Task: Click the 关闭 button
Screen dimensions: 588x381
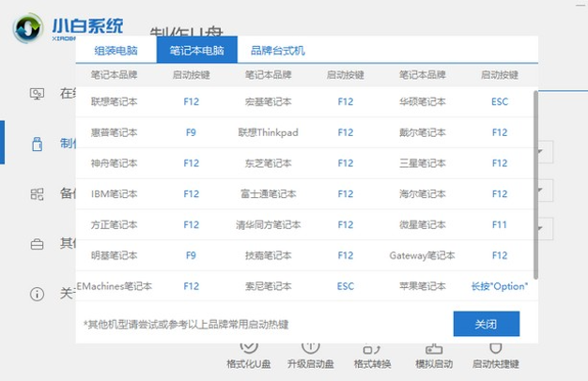Action: (x=487, y=324)
